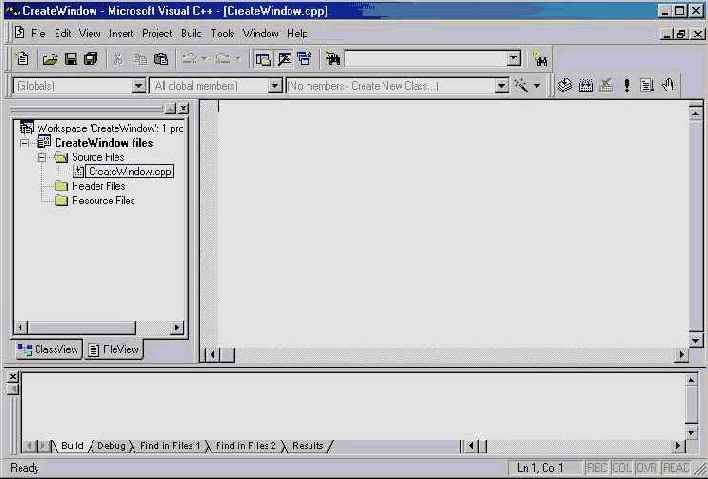Screen dimensions: 708x479
Task: Open the Project menu
Action: point(157,33)
